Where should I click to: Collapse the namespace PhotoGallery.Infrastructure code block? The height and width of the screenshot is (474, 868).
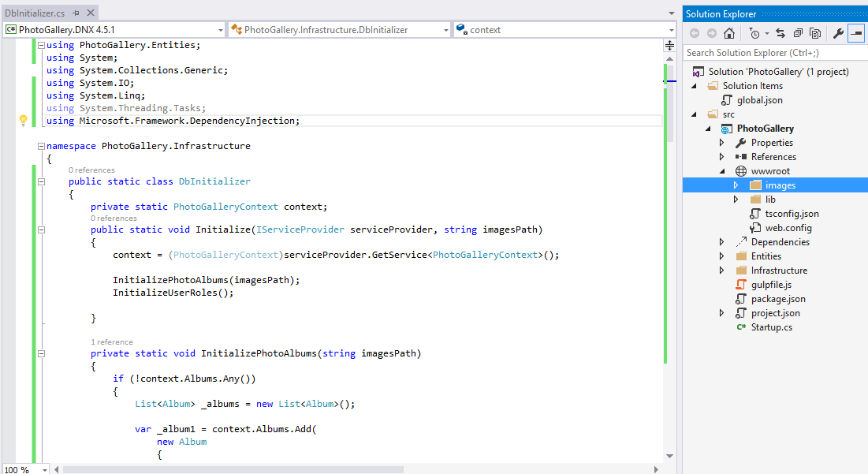[40, 146]
